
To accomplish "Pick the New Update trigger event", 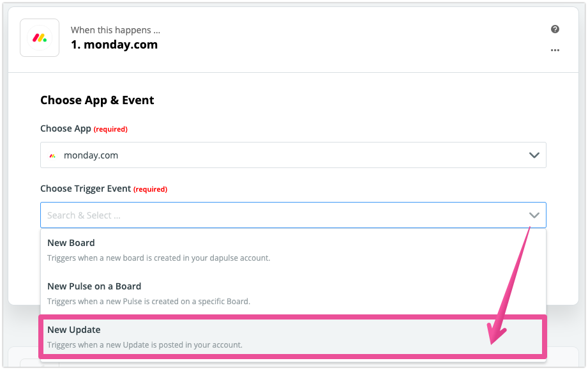I will [74, 330].
